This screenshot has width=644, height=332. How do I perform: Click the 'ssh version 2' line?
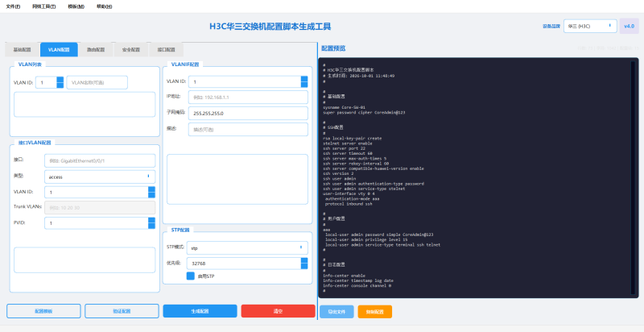coord(338,173)
